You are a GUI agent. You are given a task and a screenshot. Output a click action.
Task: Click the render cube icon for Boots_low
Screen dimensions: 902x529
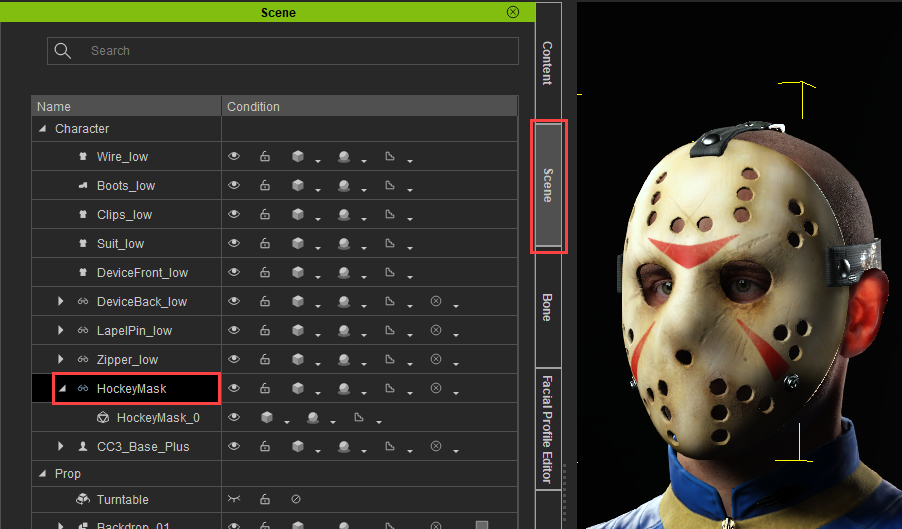coord(297,186)
